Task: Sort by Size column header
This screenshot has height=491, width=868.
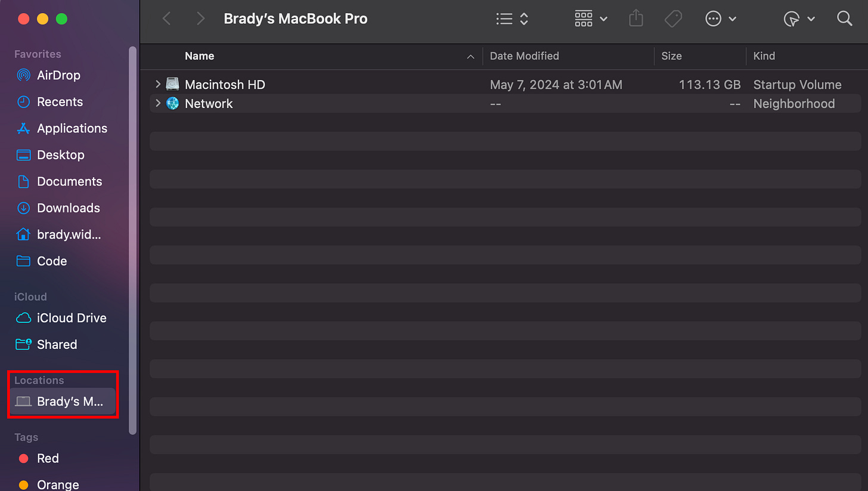Action: [x=671, y=56]
